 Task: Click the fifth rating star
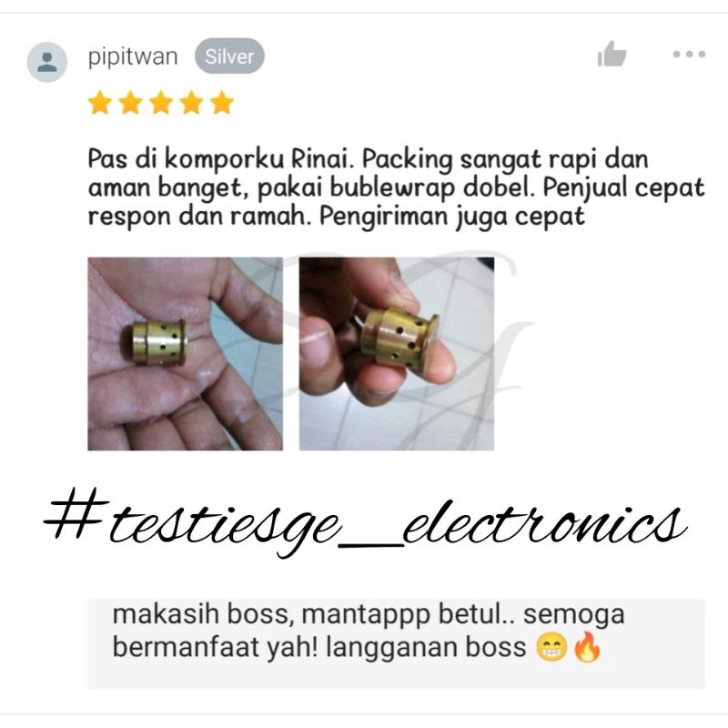(222, 103)
